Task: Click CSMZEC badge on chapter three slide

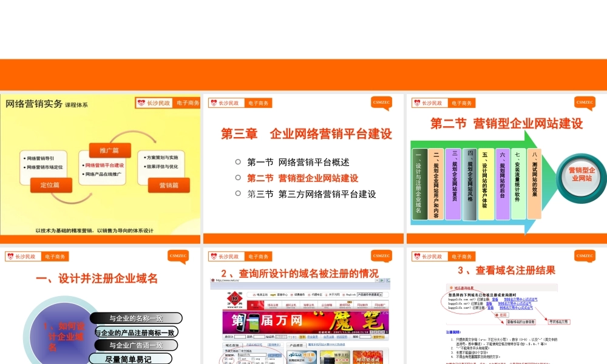Action: point(382,102)
